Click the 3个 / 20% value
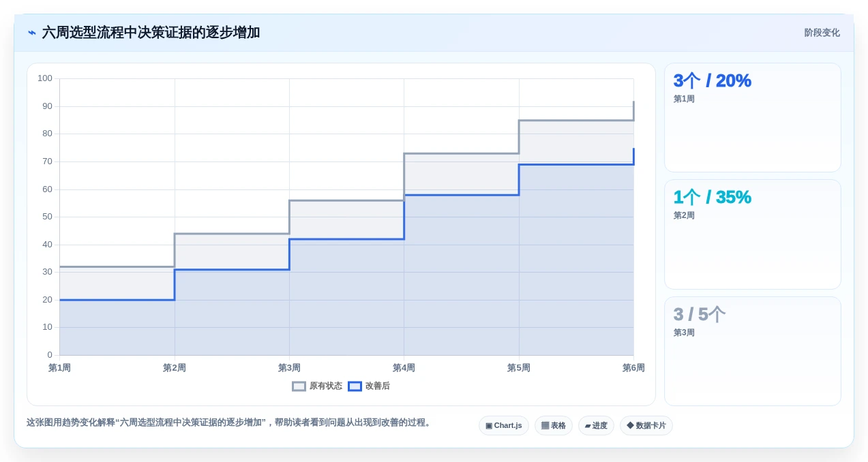 pos(712,80)
